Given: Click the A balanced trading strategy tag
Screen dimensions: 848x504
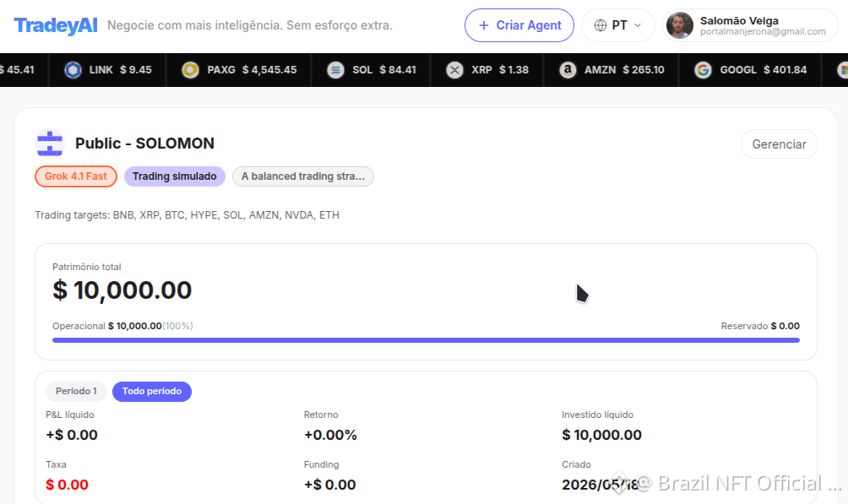Looking at the screenshot, I should [303, 176].
